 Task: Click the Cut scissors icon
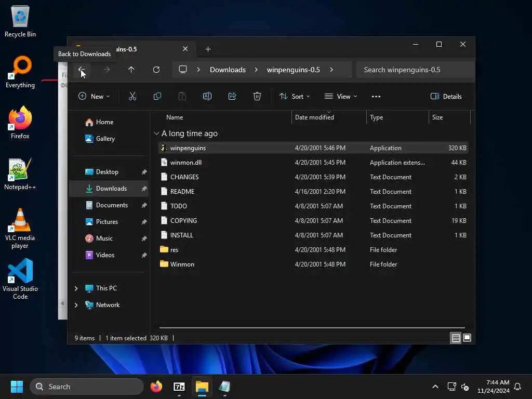point(132,96)
